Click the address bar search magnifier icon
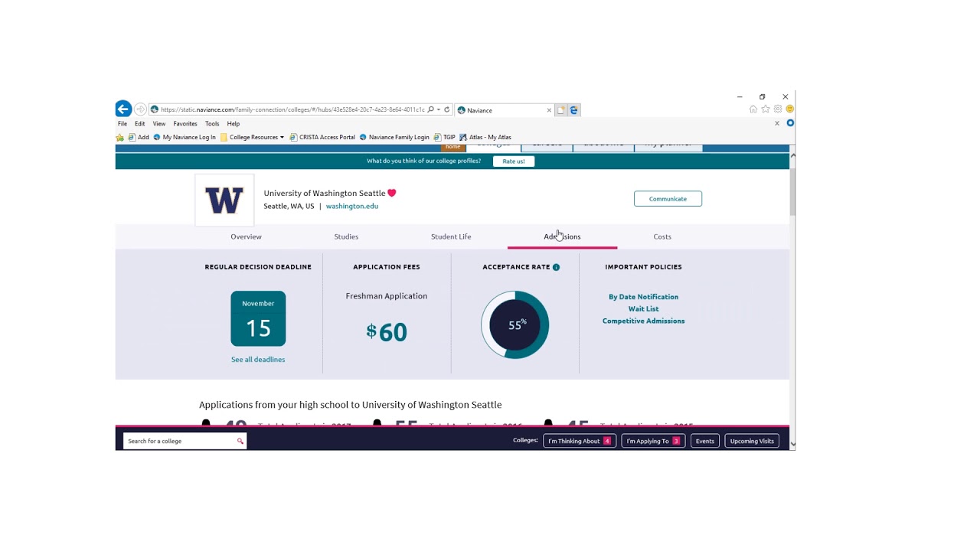The width and height of the screenshot is (980, 551). (x=431, y=109)
